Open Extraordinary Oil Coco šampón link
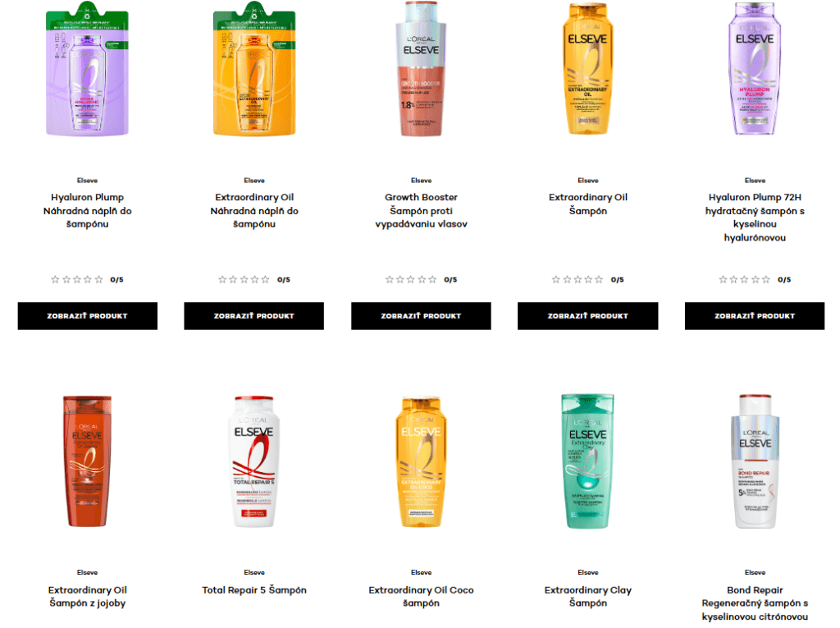Image resolution: width=840 pixels, height=628 pixels. (421, 596)
